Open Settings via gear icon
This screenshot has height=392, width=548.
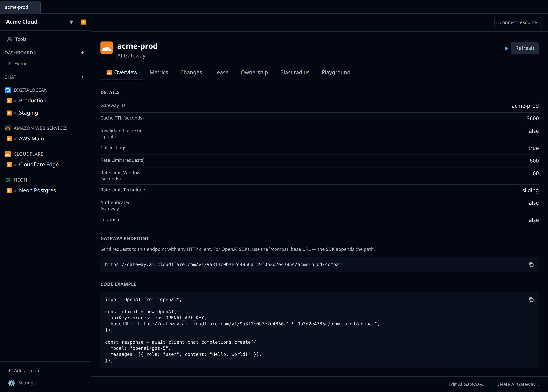(x=11, y=383)
